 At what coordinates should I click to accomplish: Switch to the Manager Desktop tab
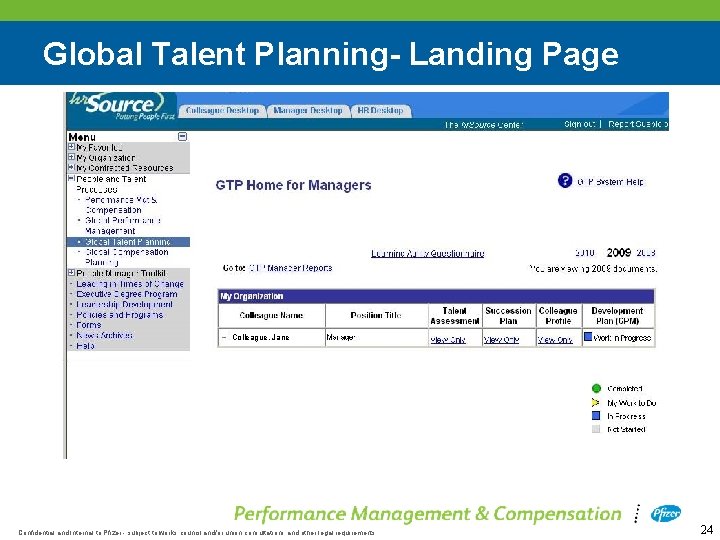[x=308, y=111]
